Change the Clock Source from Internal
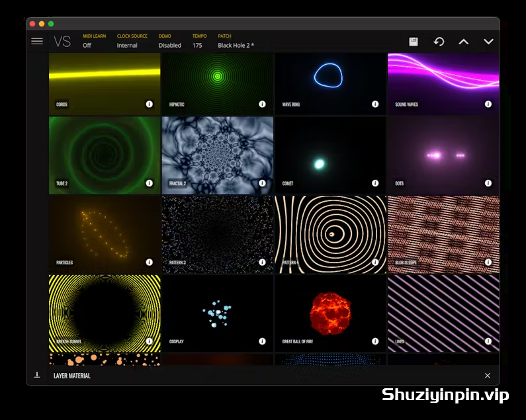This screenshot has width=526, height=420. point(132,41)
